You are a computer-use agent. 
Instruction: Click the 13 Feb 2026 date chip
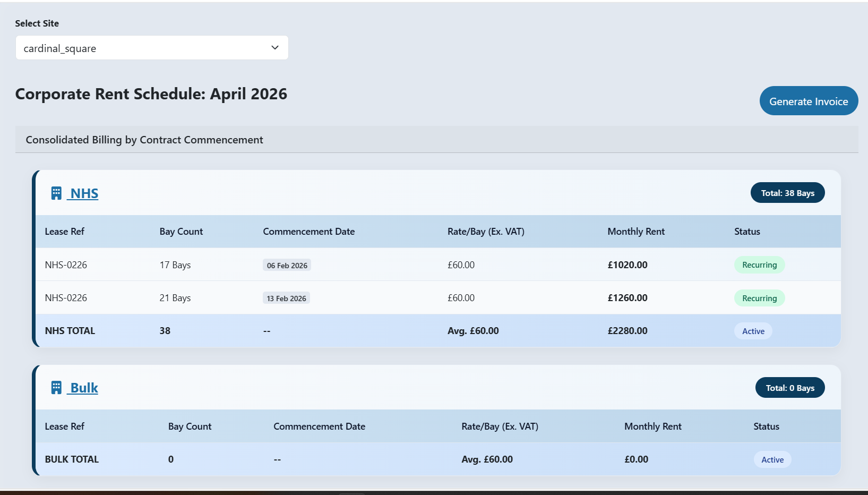(x=286, y=298)
